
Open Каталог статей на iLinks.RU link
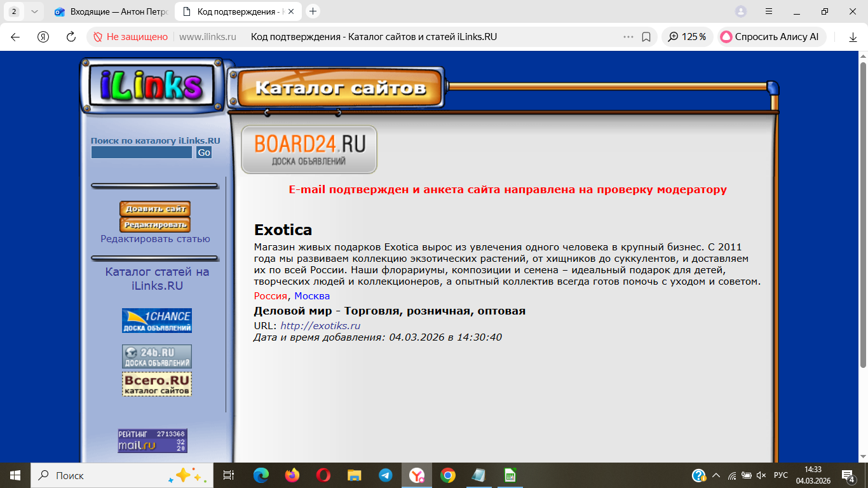pyautogui.click(x=157, y=279)
